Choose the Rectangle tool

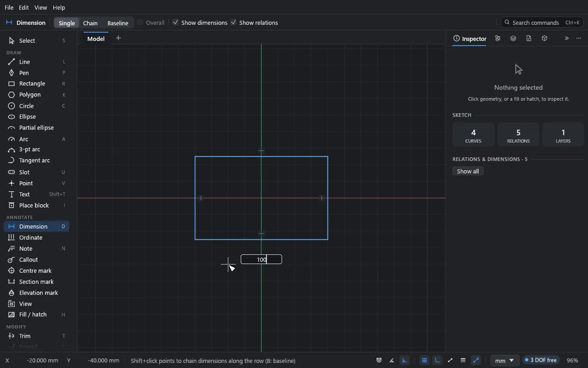tap(37, 84)
